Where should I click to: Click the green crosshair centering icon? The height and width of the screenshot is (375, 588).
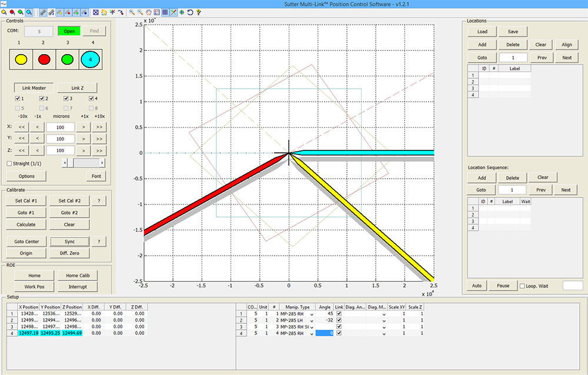point(182,12)
